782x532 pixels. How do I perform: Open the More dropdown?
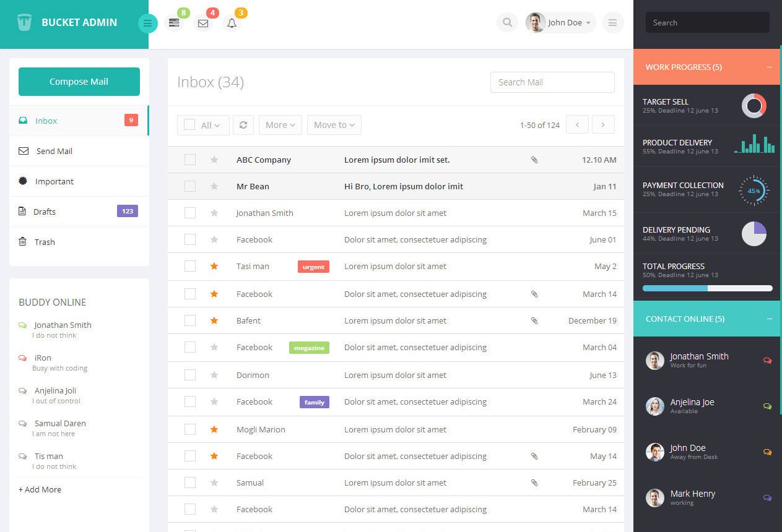pos(280,125)
